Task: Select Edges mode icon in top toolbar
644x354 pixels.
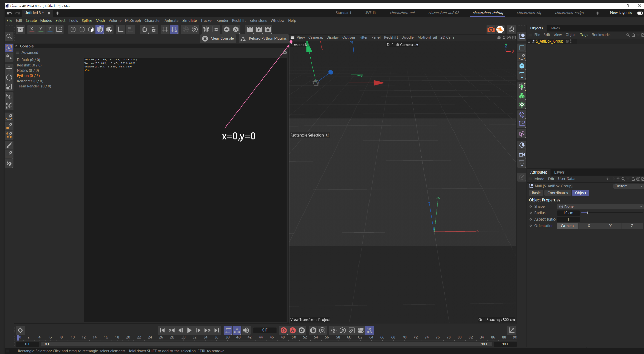Action: pos(82,29)
